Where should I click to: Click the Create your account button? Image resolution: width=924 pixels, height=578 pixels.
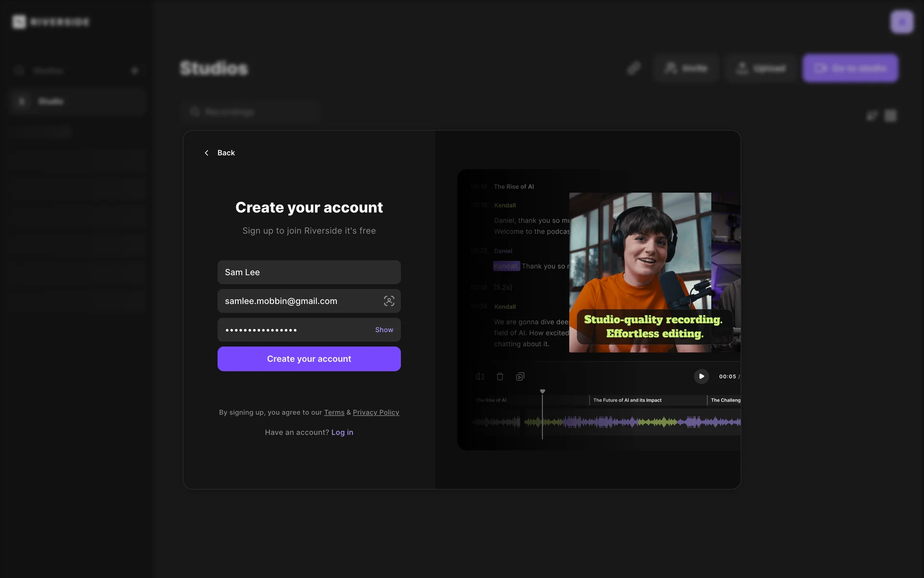pos(309,359)
